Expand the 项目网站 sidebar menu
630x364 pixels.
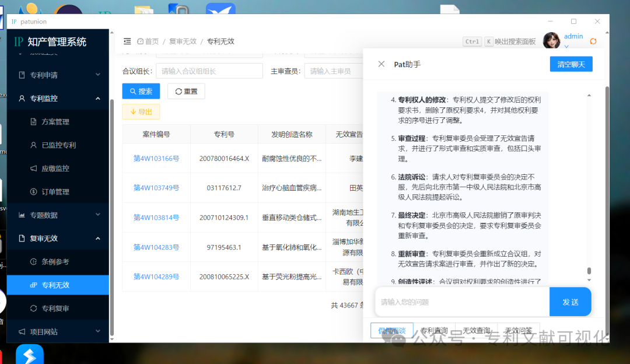coord(58,332)
